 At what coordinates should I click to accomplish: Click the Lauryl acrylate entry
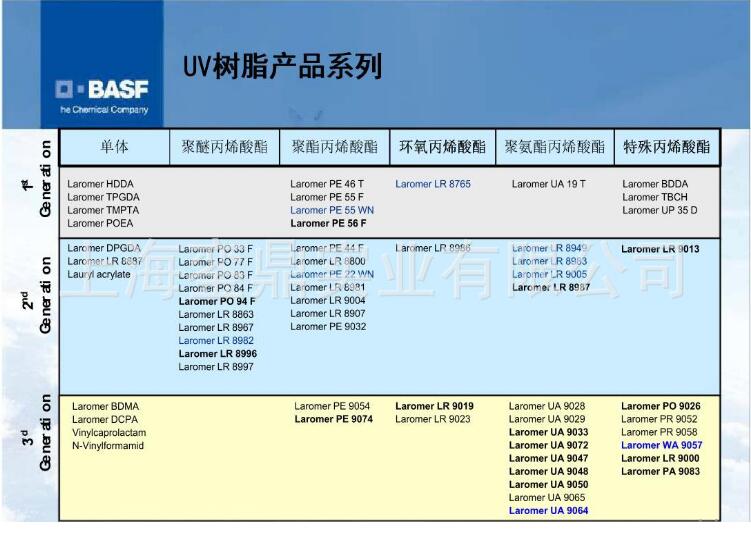[x=99, y=274]
